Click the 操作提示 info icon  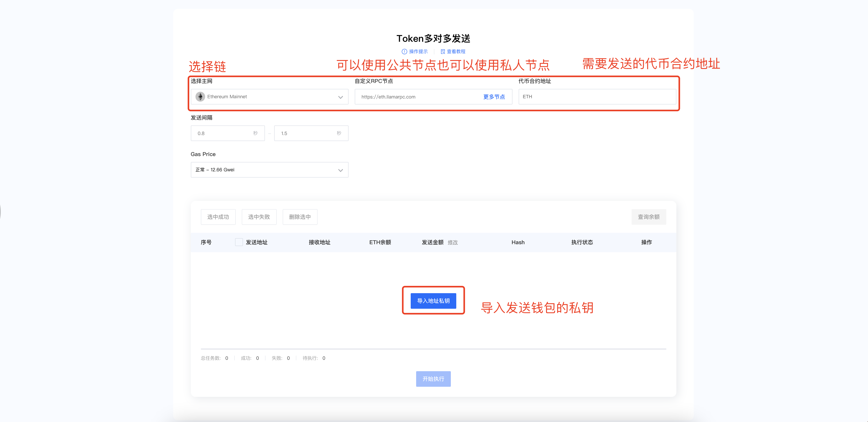point(404,52)
